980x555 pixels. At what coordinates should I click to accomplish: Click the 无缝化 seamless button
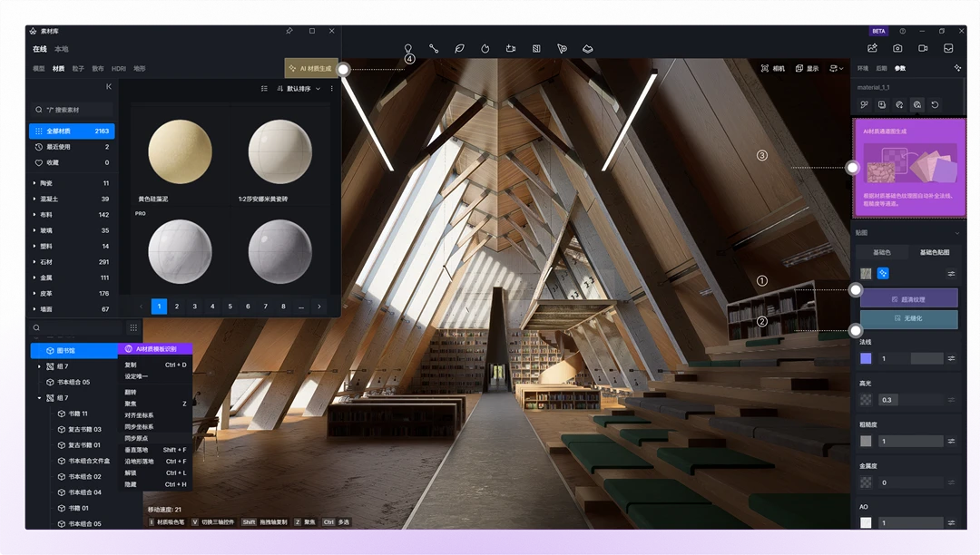(908, 319)
